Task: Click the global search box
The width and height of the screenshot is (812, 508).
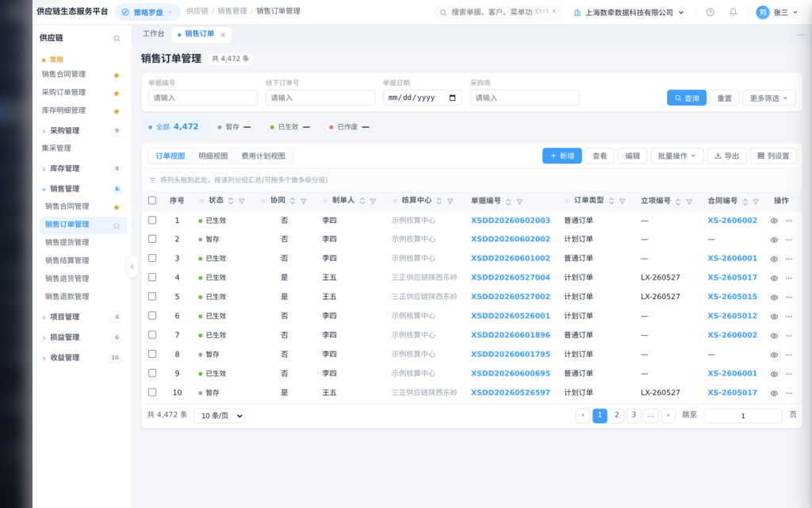Action: tap(499, 12)
